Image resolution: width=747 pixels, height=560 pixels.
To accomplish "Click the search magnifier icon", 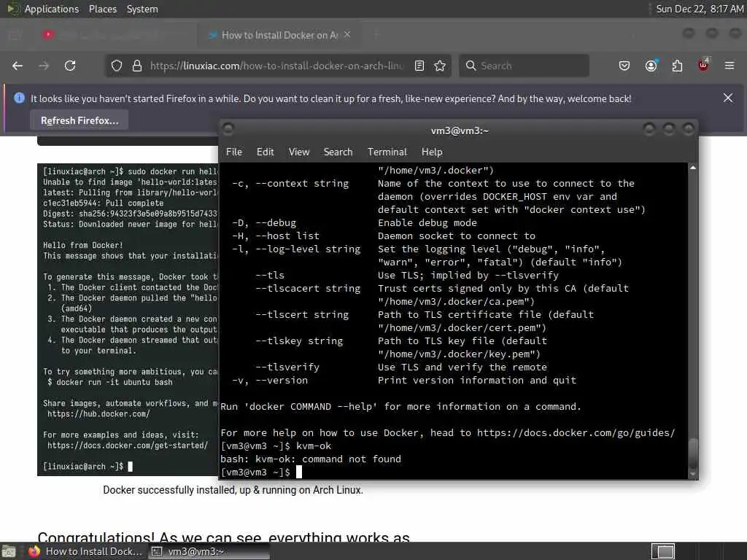I will coord(471,66).
